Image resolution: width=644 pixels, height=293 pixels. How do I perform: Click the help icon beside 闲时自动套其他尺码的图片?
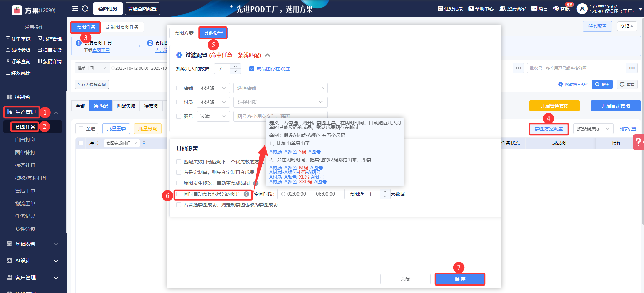[x=246, y=194]
